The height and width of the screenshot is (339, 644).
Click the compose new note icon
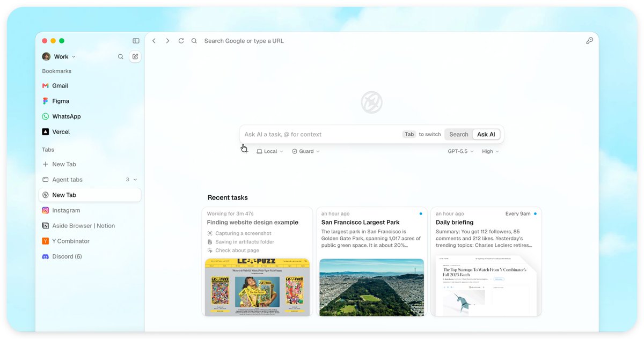tap(135, 56)
